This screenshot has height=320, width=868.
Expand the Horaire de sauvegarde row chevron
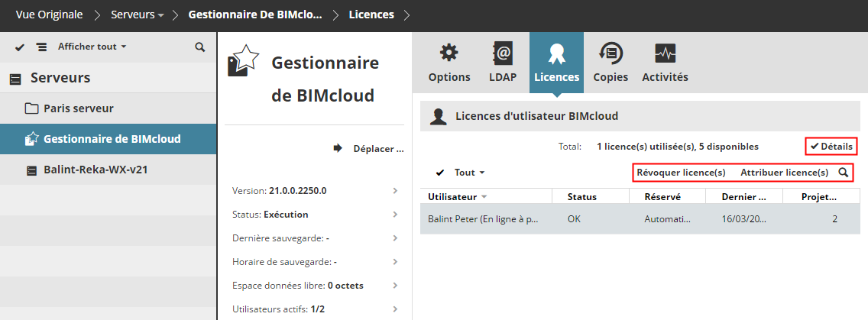point(395,262)
